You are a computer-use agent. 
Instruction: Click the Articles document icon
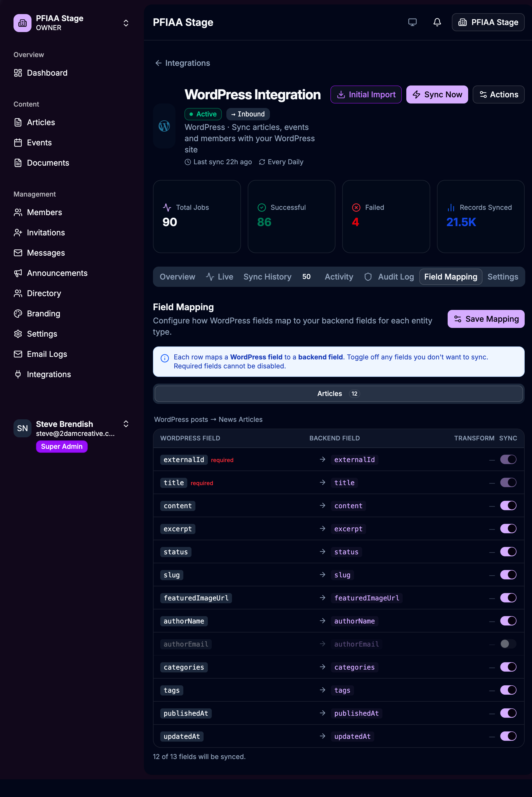[x=18, y=123]
